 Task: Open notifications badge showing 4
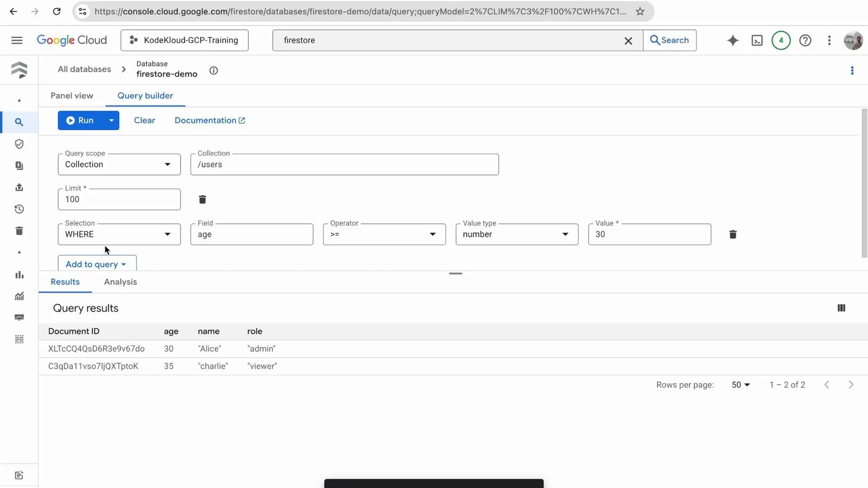781,40
